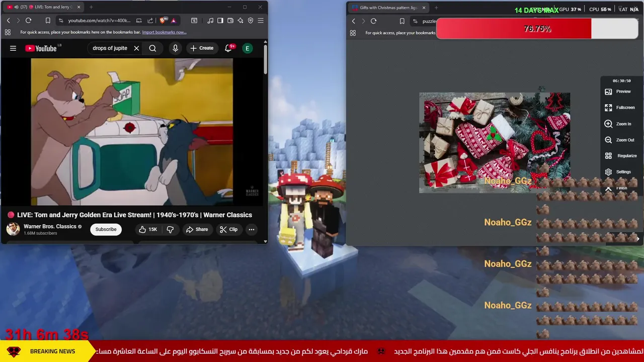This screenshot has height=362, width=644.
Task: Open apps grid in puzzle window bookmarks bar
Action: coord(353,33)
